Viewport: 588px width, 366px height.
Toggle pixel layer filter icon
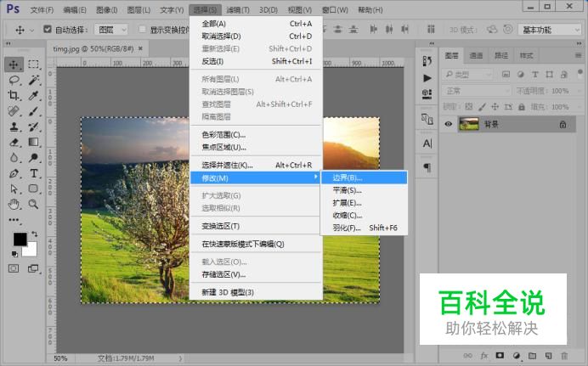pyautogui.click(x=506, y=74)
